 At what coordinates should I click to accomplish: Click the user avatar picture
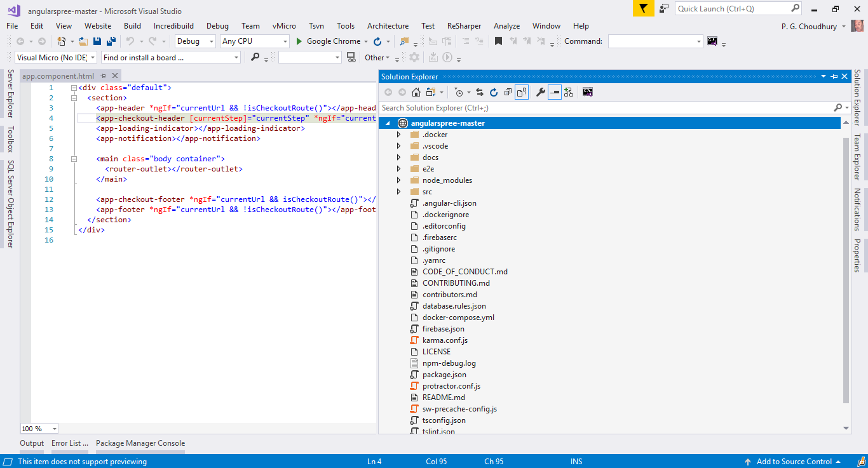[858, 26]
